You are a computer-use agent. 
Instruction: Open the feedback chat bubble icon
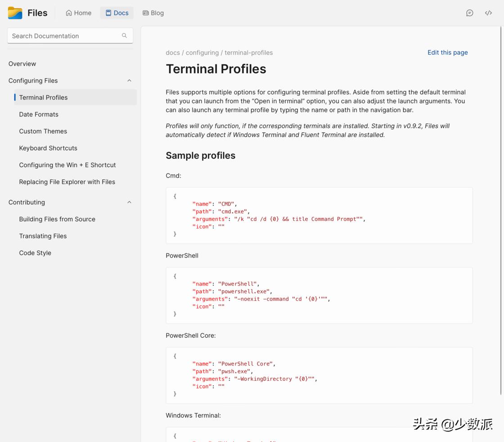469,13
